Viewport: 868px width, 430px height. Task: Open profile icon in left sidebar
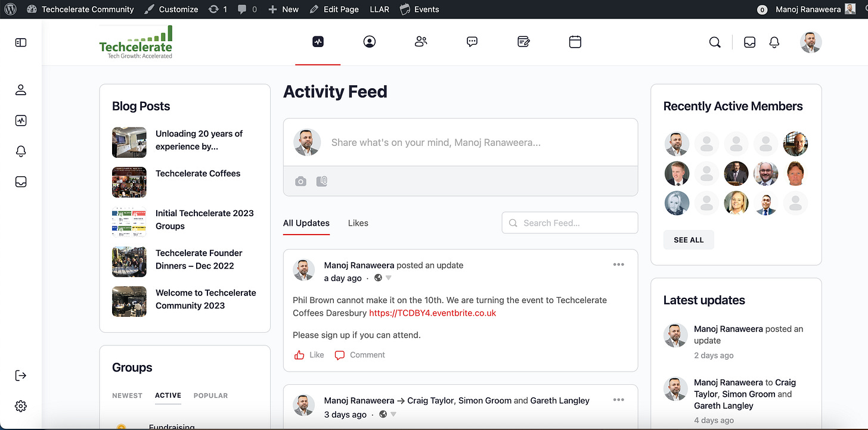(21, 90)
